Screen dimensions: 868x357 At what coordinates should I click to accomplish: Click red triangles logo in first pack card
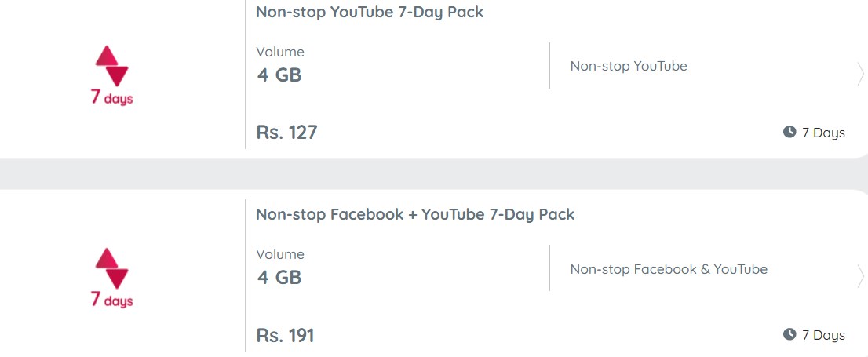[x=111, y=65]
